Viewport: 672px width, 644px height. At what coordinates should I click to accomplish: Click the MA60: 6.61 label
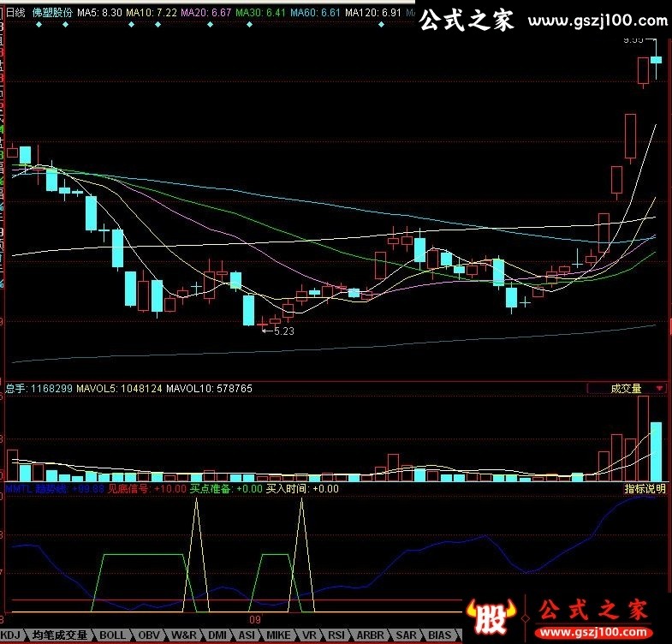(315, 13)
